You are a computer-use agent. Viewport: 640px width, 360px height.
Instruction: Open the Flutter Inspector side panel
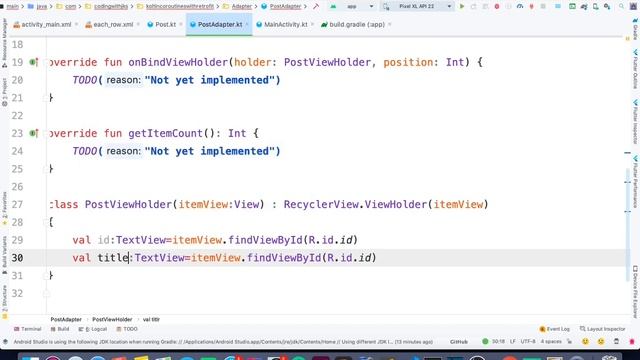click(x=636, y=122)
